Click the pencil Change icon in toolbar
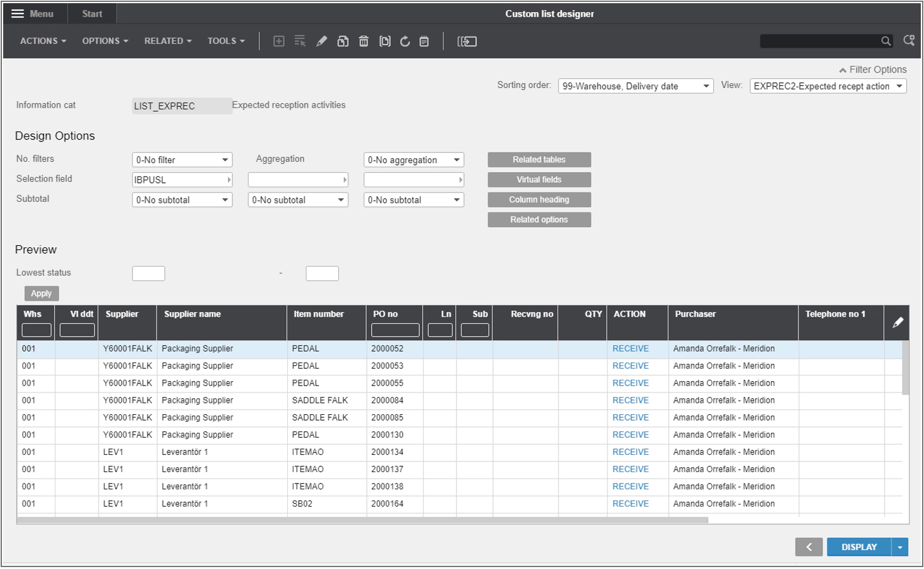Image resolution: width=924 pixels, height=569 pixels. click(322, 41)
